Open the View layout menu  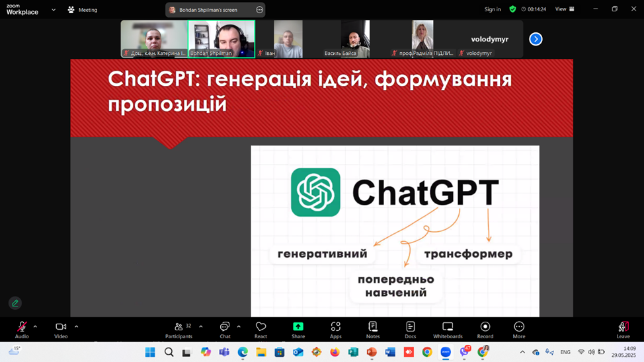point(565,9)
